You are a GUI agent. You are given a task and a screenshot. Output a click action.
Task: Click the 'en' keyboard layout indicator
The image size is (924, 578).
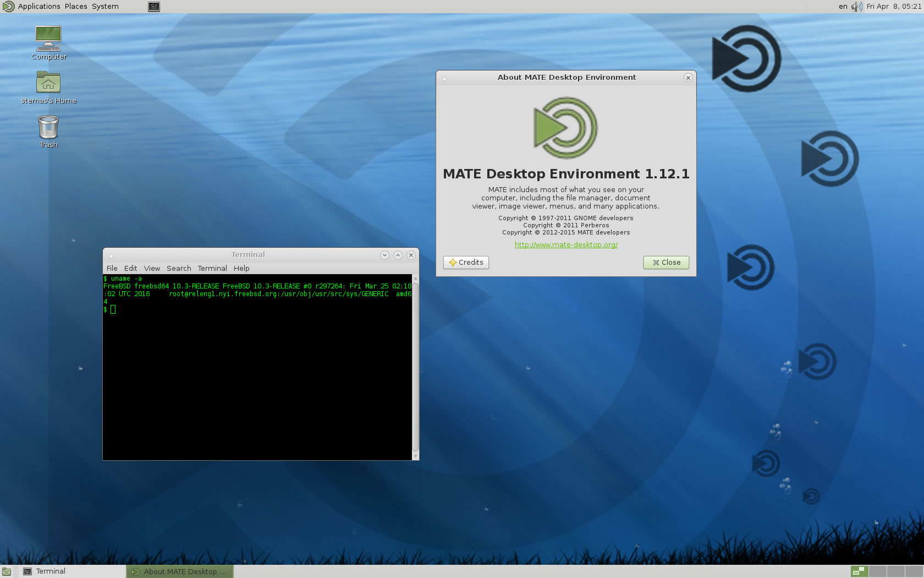click(x=843, y=7)
